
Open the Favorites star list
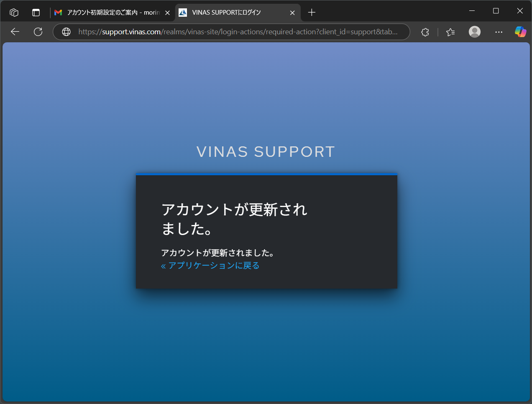[x=450, y=32]
